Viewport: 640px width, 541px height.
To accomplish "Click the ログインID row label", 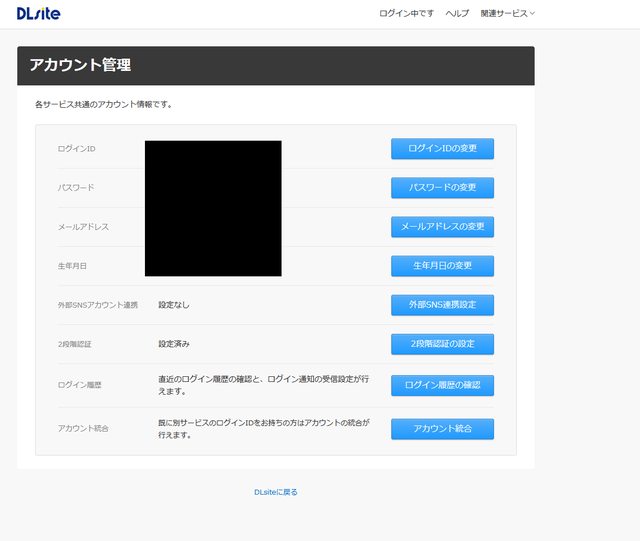I will pyautogui.click(x=76, y=149).
